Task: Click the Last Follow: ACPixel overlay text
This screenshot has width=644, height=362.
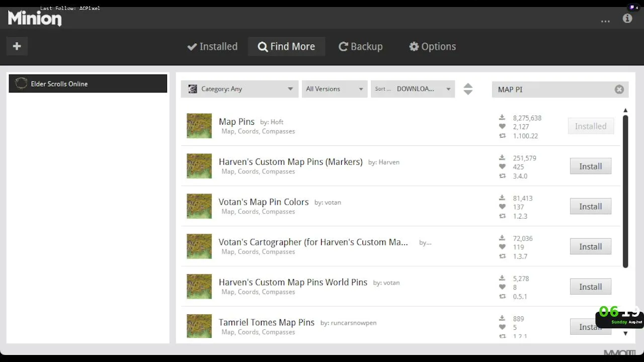Action: coord(70,8)
